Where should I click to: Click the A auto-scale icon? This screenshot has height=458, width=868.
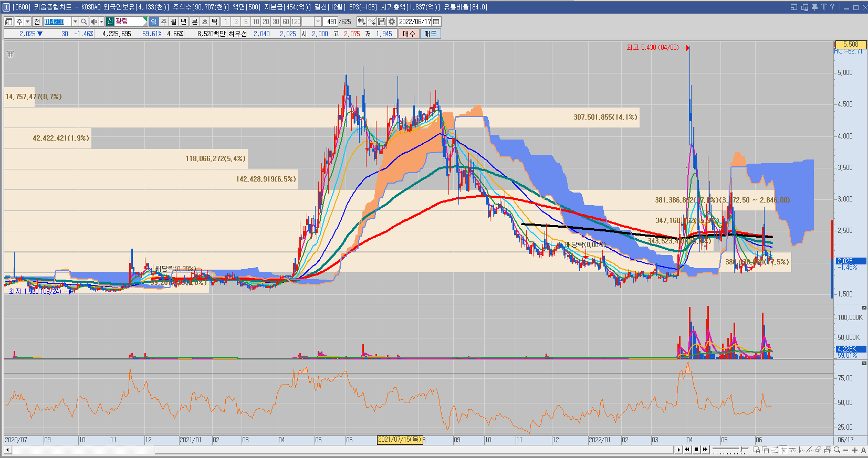[863, 450]
